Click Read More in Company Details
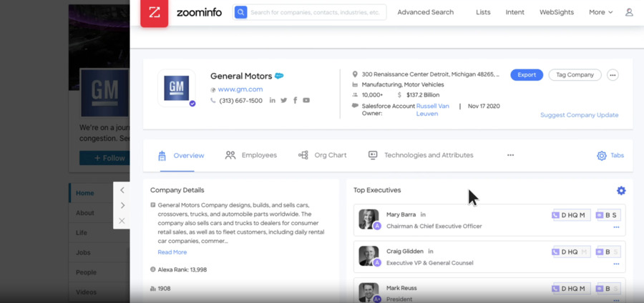 (172, 252)
